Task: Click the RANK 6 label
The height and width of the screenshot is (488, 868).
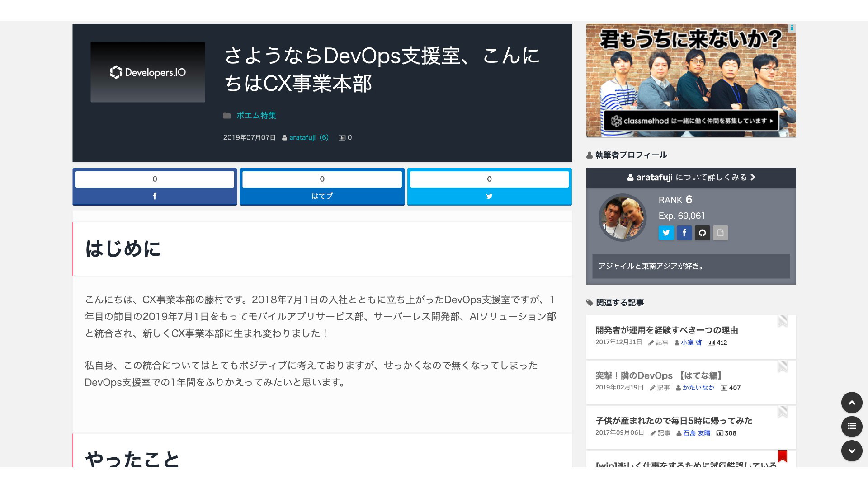Action: click(675, 200)
